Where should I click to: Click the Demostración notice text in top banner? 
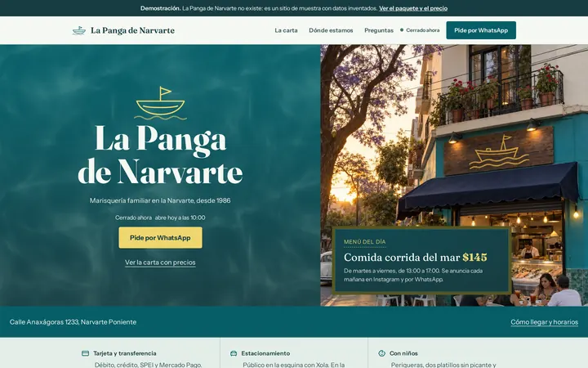(259, 8)
